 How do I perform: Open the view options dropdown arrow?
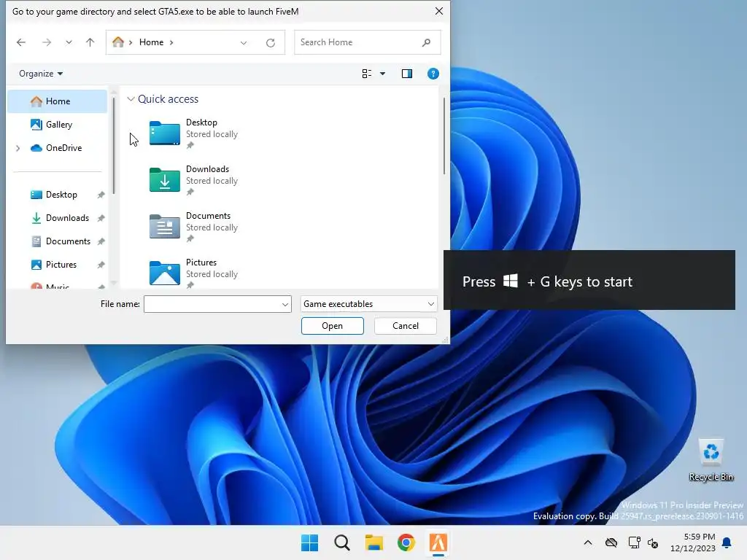[x=382, y=74]
